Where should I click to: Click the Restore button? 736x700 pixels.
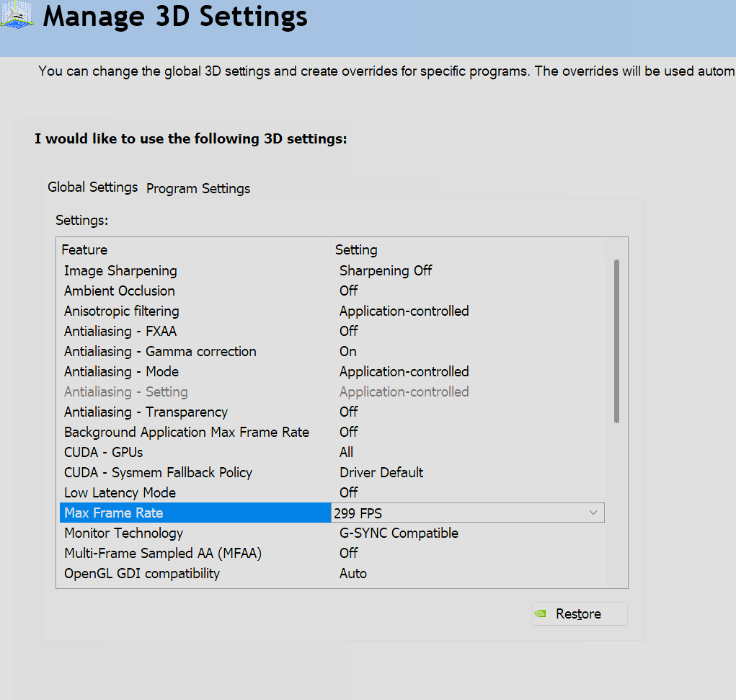click(580, 613)
